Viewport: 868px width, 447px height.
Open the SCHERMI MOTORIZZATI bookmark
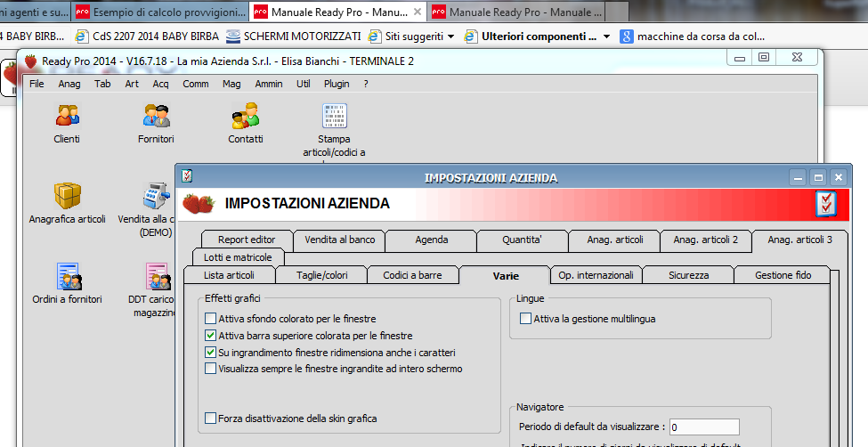tap(294, 37)
